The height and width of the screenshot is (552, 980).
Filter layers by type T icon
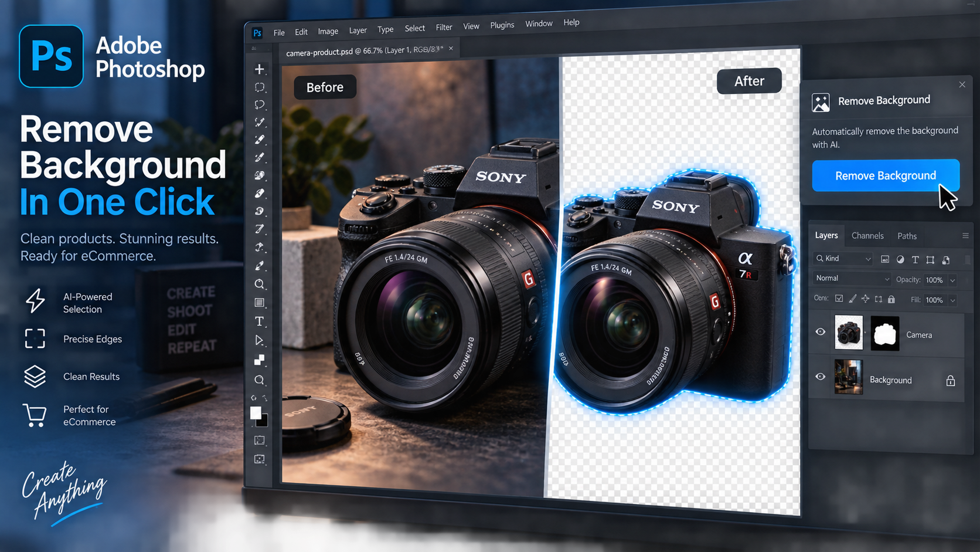pyautogui.click(x=915, y=259)
